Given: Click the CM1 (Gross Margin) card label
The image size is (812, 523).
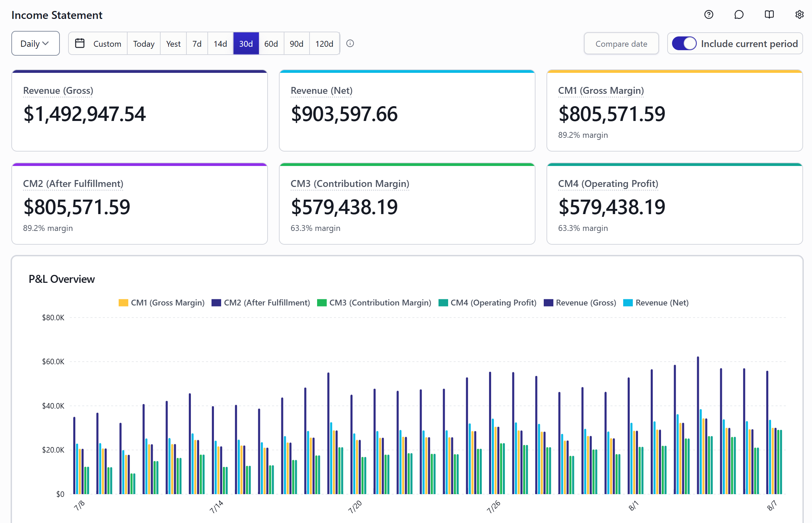Looking at the screenshot, I should pos(601,91).
